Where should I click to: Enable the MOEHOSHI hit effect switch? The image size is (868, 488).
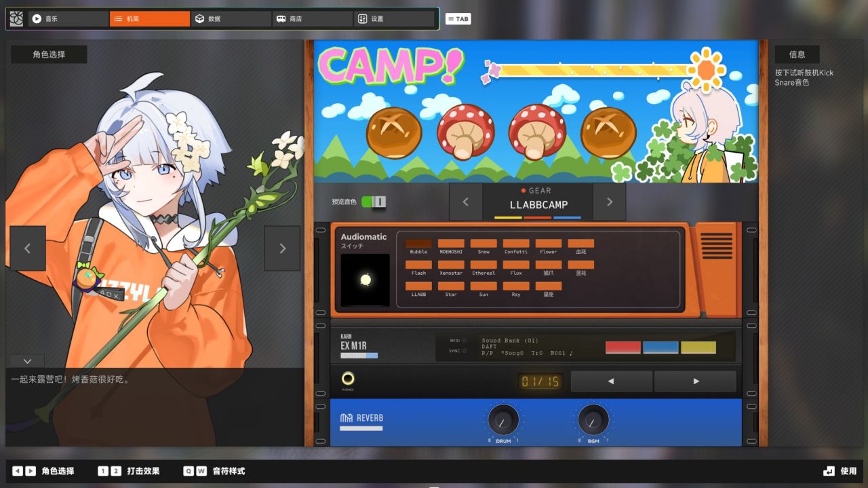coord(451,243)
